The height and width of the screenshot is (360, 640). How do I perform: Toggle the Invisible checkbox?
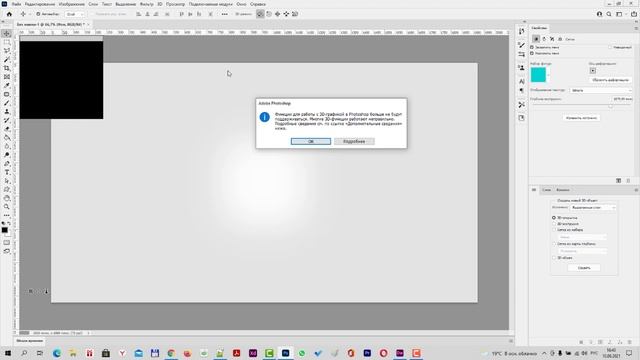click(x=610, y=47)
